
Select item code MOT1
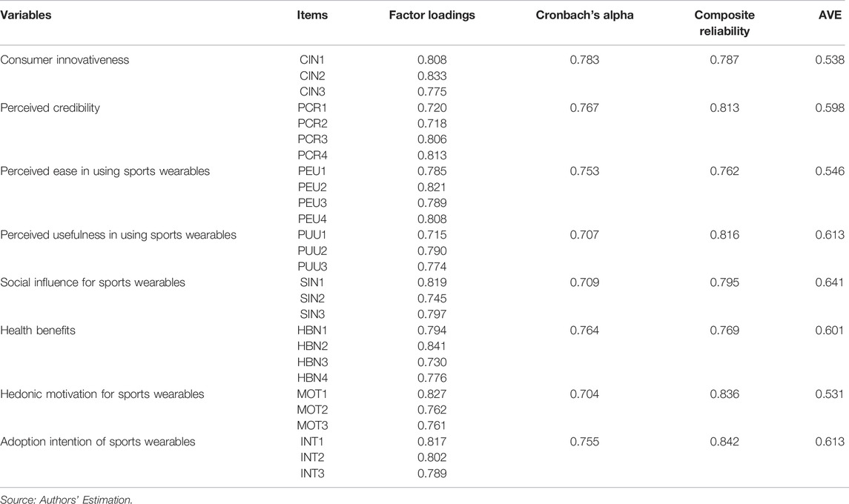tap(312, 394)
